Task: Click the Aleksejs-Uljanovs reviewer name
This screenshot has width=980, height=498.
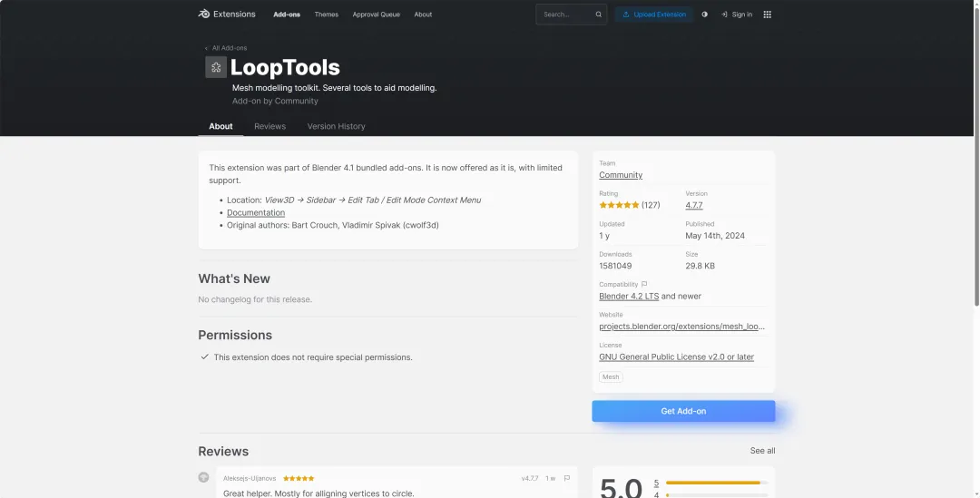Action: (x=250, y=478)
